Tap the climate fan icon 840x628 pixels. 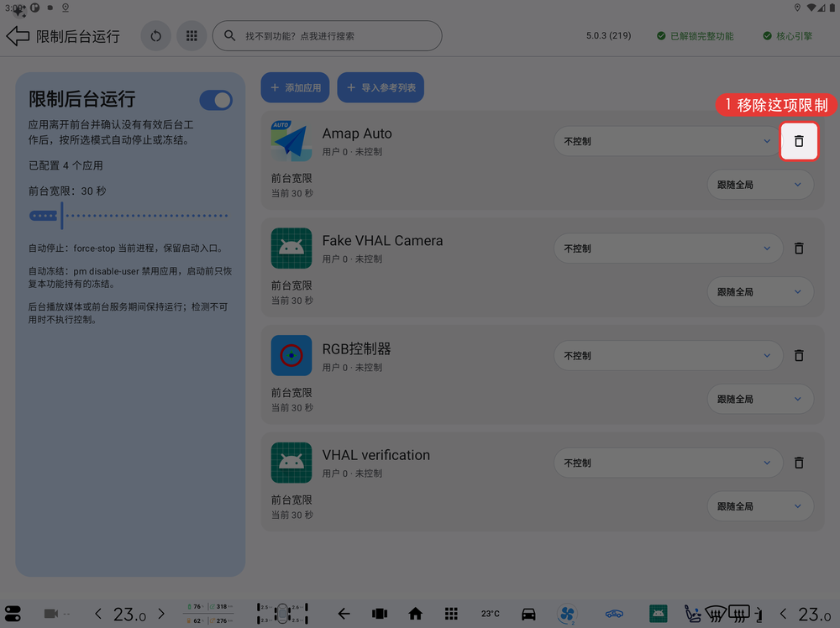[567, 614]
